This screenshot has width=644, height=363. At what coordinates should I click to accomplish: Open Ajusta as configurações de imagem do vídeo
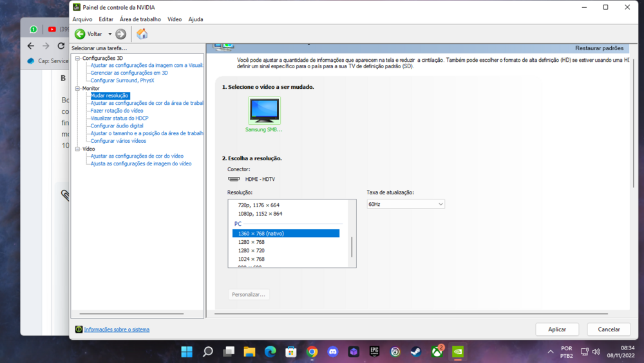click(x=141, y=163)
